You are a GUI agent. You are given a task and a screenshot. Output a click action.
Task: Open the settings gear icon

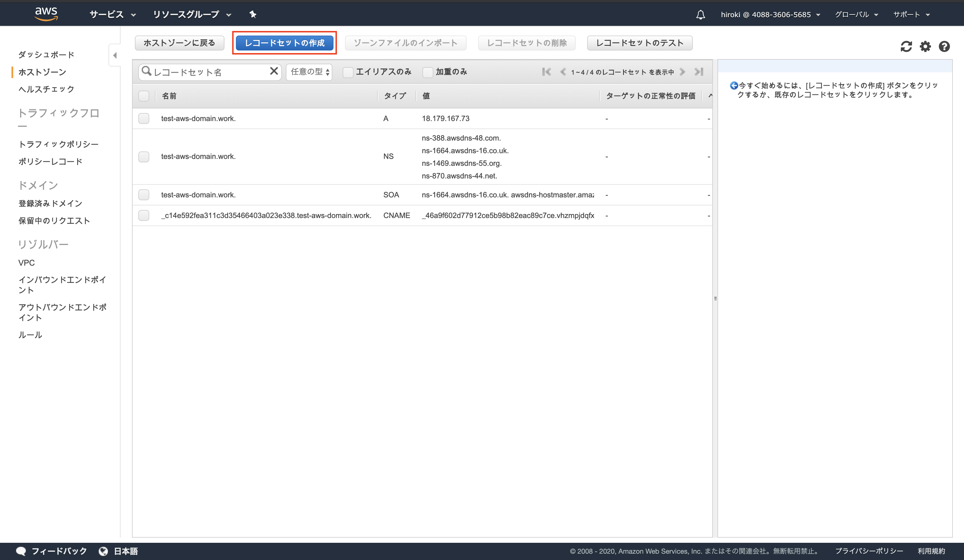925,46
